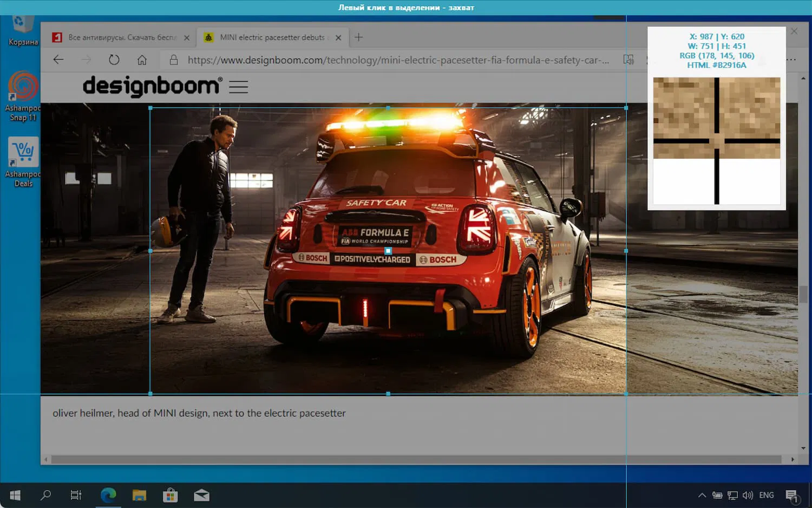Click the browser back arrow button
The height and width of the screenshot is (508, 812).
(58, 60)
